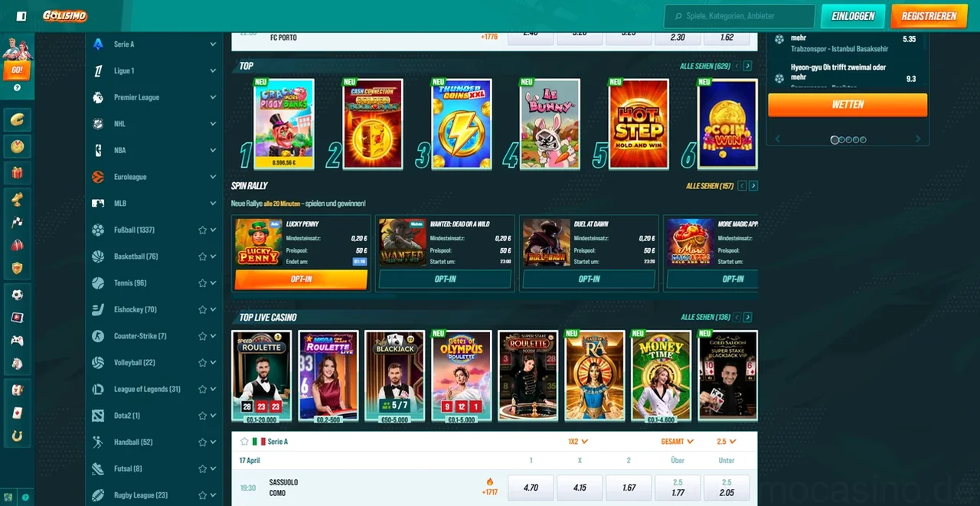Open the 1X2 market dropdown

click(x=578, y=442)
